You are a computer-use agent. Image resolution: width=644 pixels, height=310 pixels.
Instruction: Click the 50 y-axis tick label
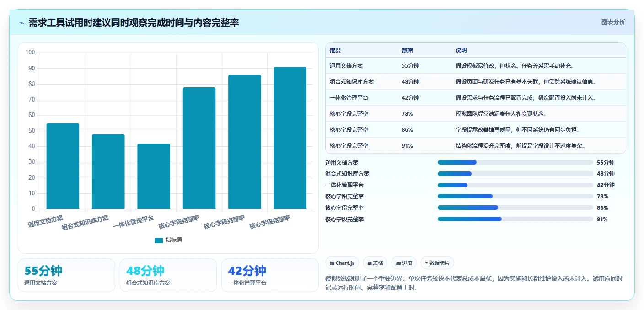[x=32, y=131]
